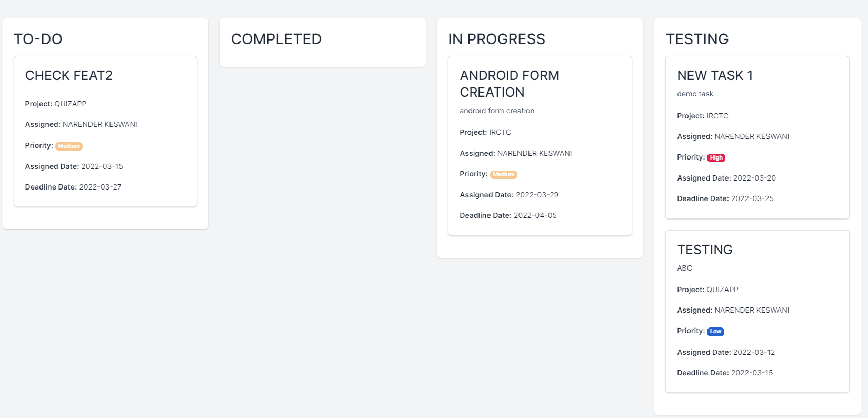
Task: Click Project: QUIZAPP in CHECK FEAT2 card
Action: click(56, 104)
